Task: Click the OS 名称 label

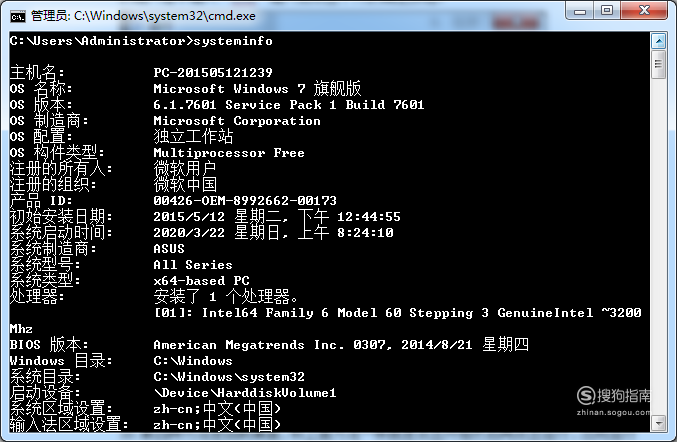Action: (41, 88)
